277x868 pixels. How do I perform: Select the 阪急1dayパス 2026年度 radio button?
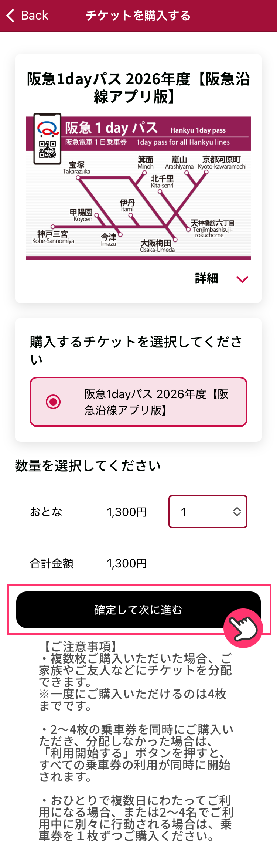click(x=53, y=402)
